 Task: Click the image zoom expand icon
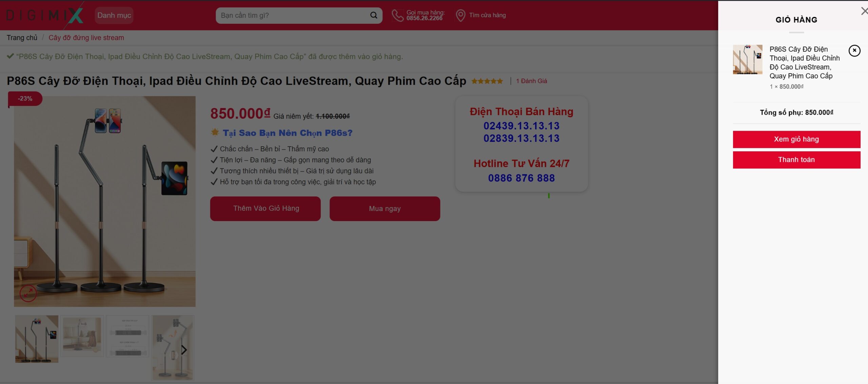[x=28, y=293]
